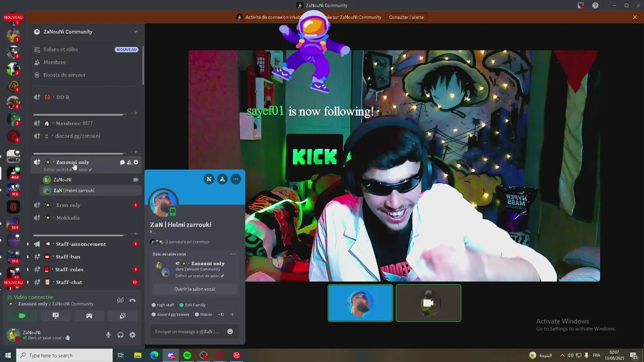Select the ZaNouNi camera tile
The image size is (644, 362).
coord(428,303)
